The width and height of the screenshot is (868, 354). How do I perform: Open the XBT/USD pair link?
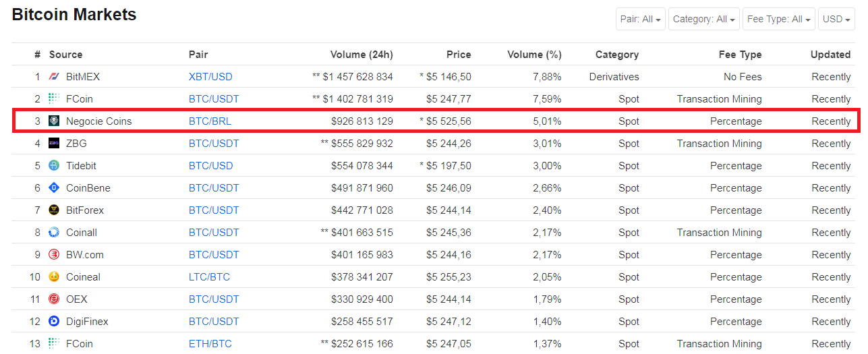210,77
